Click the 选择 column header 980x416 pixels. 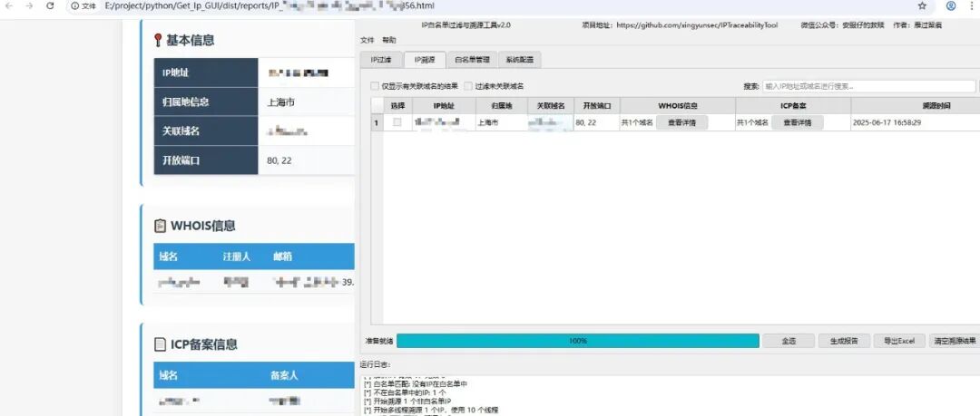point(397,106)
